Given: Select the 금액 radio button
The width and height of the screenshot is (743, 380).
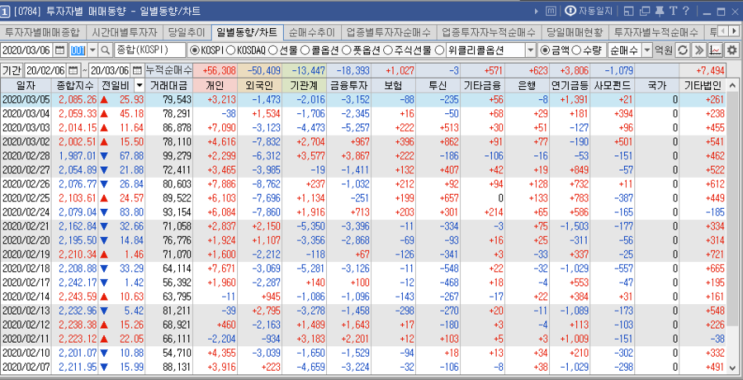Looking at the screenshot, I should coord(545,50).
